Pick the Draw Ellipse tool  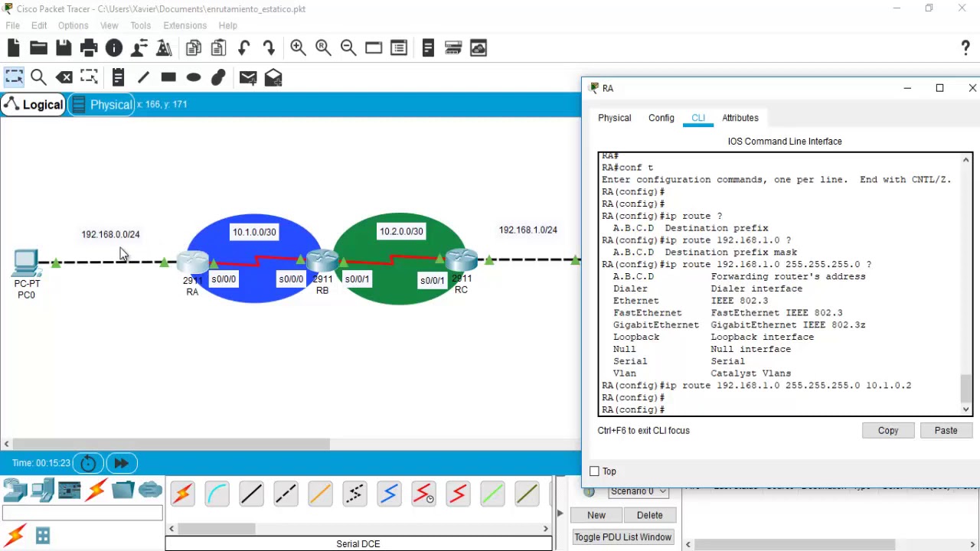pyautogui.click(x=194, y=77)
